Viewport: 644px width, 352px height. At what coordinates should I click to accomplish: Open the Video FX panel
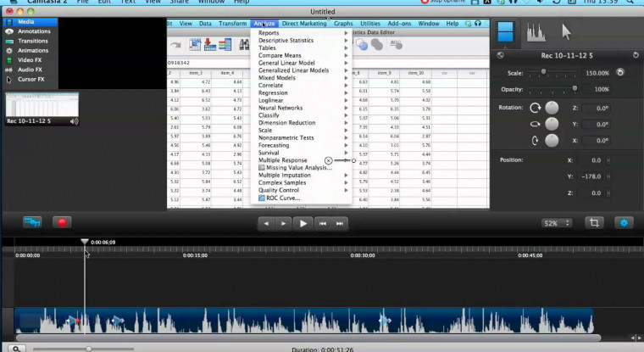point(30,60)
